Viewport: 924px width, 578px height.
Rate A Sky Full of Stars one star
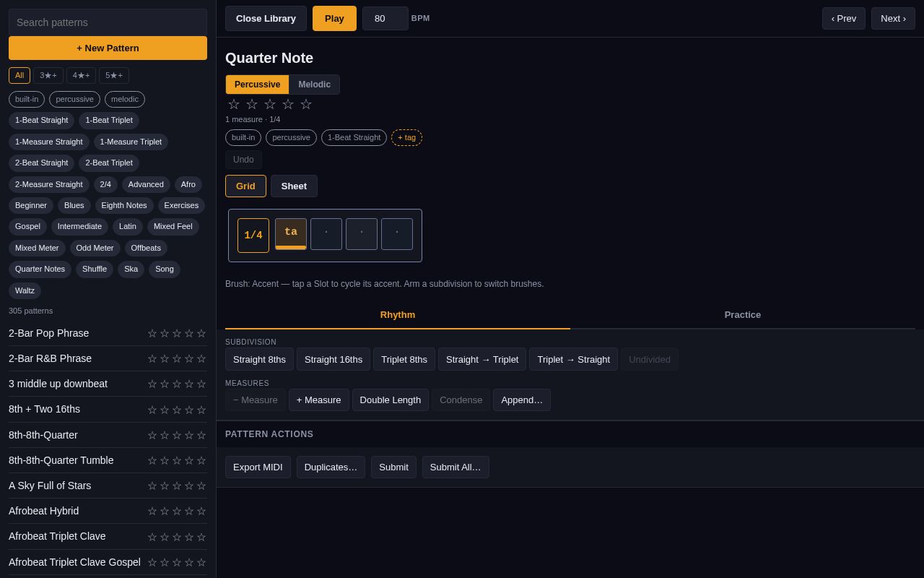pyautogui.click(x=152, y=486)
